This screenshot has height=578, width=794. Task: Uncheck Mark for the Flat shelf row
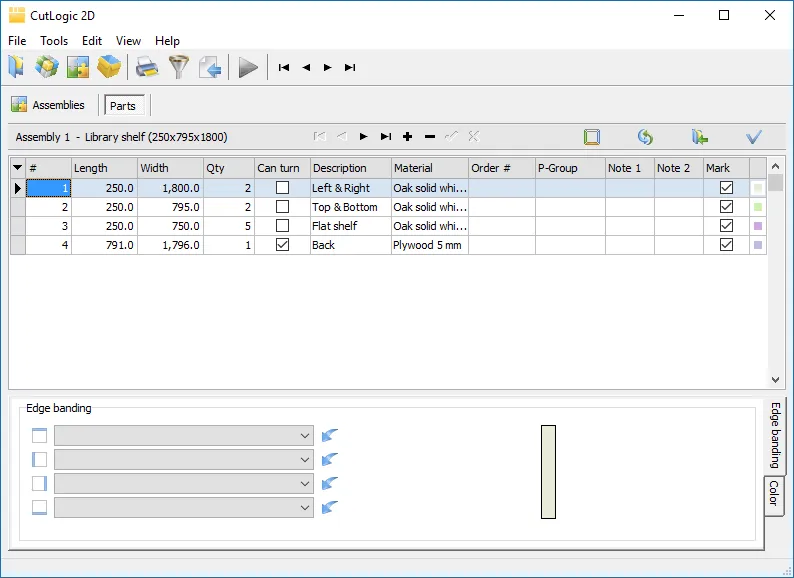coord(726,226)
